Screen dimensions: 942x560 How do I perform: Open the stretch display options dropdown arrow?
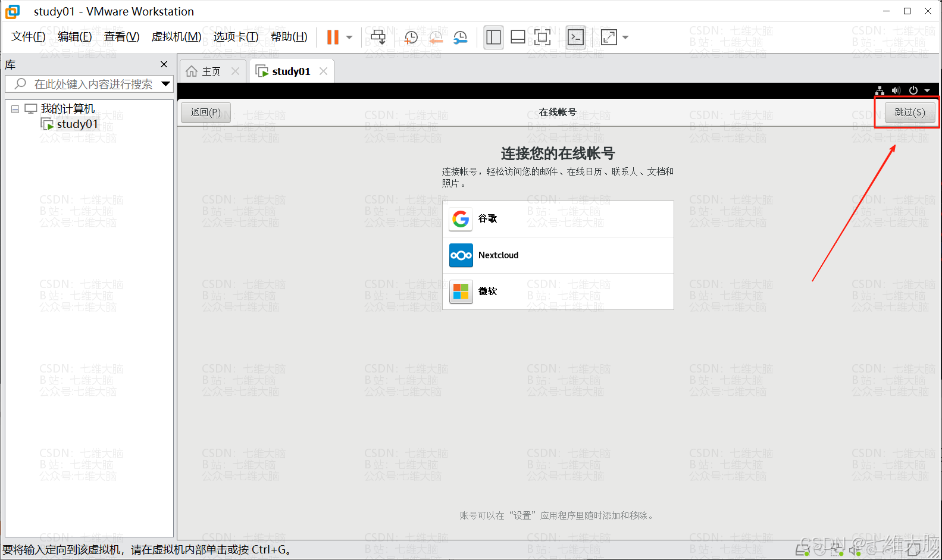click(x=625, y=37)
